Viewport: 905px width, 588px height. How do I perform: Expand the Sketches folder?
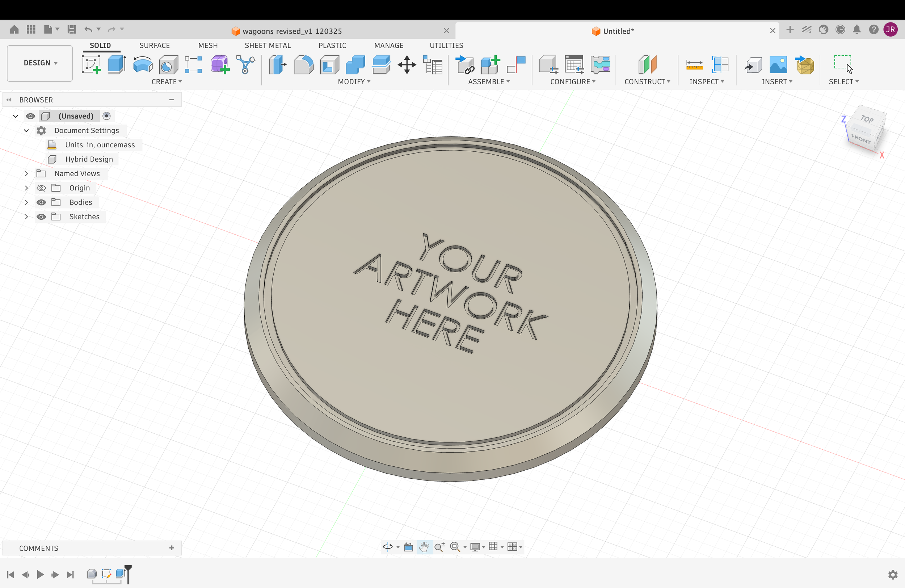[26, 217]
